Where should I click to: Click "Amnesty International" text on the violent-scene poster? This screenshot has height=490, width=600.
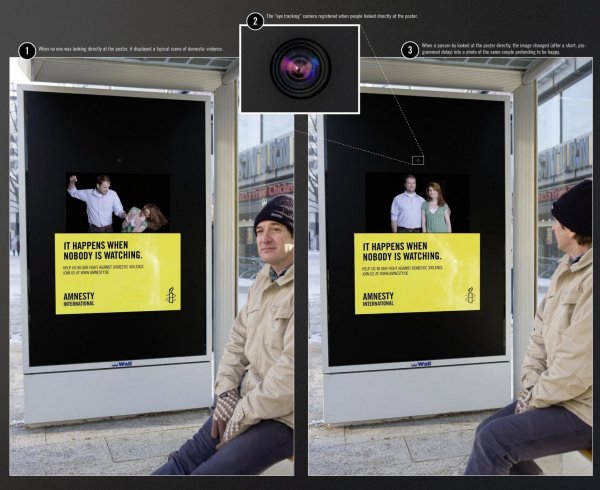(x=79, y=299)
